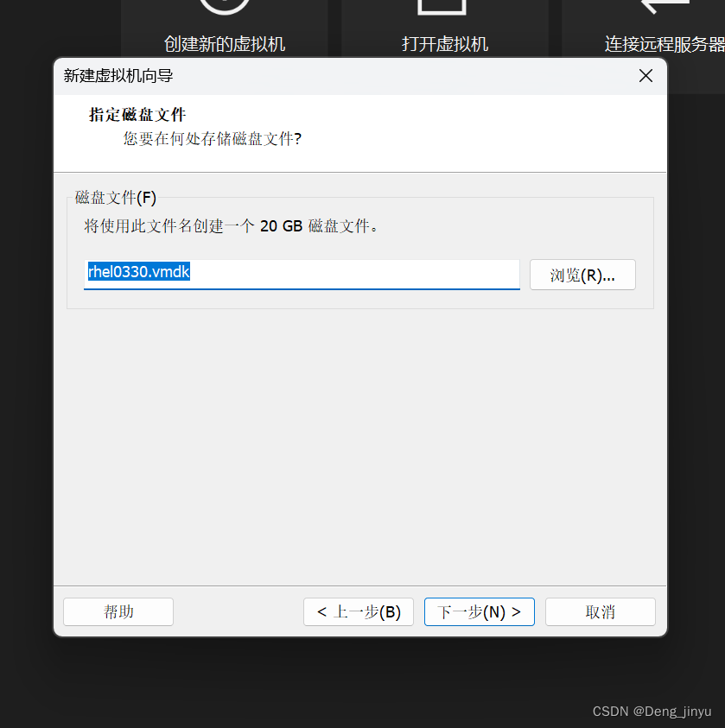Click the 磁盘文件(F) group label
725x728 pixels.
click(x=115, y=198)
